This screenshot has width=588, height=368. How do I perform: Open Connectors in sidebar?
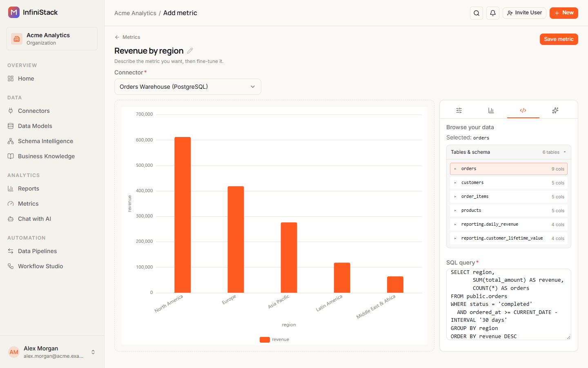[52, 111]
